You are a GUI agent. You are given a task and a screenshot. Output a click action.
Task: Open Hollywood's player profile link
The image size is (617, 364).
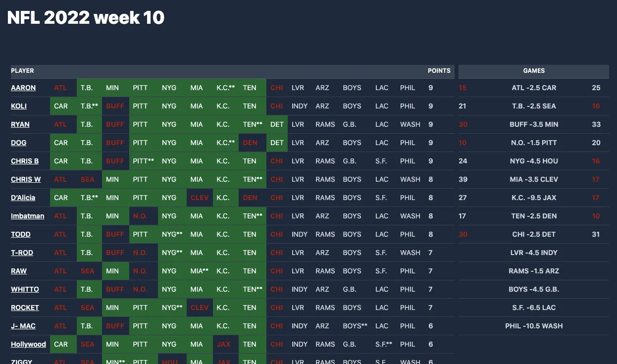pyautogui.click(x=29, y=344)
